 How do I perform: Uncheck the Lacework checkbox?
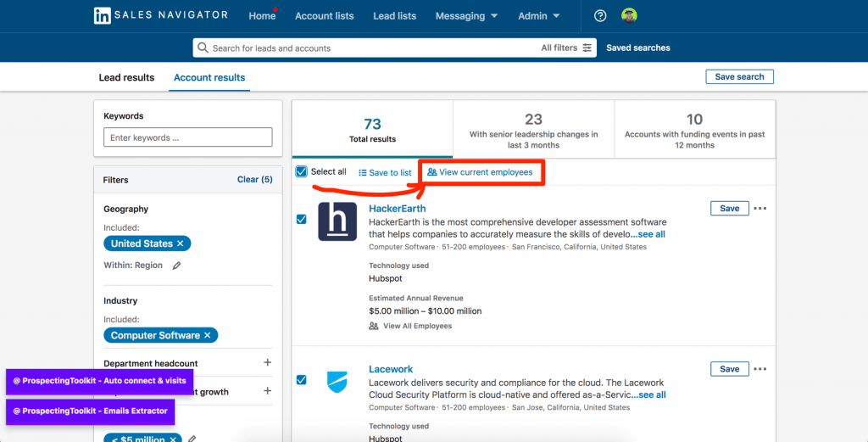tap(301, 380)
